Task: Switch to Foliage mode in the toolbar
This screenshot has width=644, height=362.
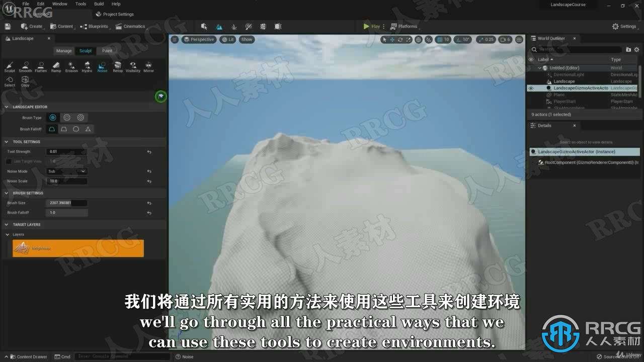Action: click(x=233, y=26)
